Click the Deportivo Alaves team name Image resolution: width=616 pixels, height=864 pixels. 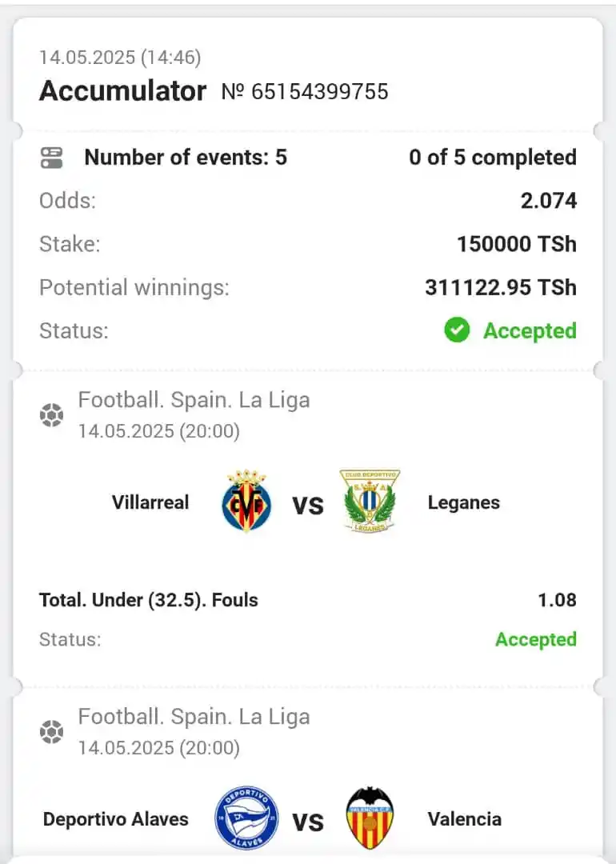point(116,819)
